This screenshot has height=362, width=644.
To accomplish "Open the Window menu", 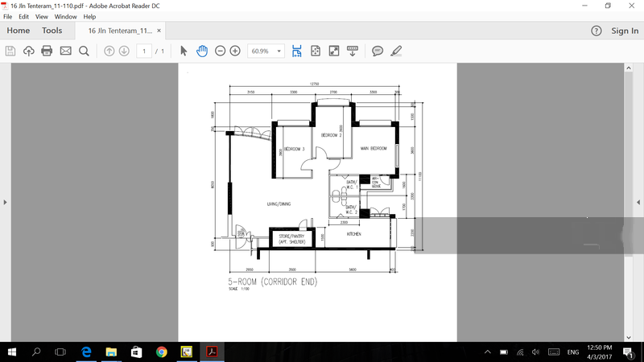I will [x=66, y=17].
